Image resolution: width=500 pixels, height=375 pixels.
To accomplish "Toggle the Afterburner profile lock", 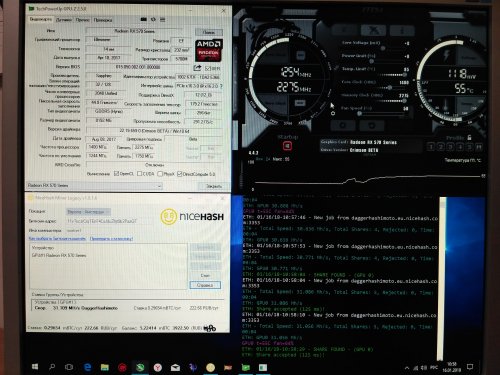I will click(469, 137).
